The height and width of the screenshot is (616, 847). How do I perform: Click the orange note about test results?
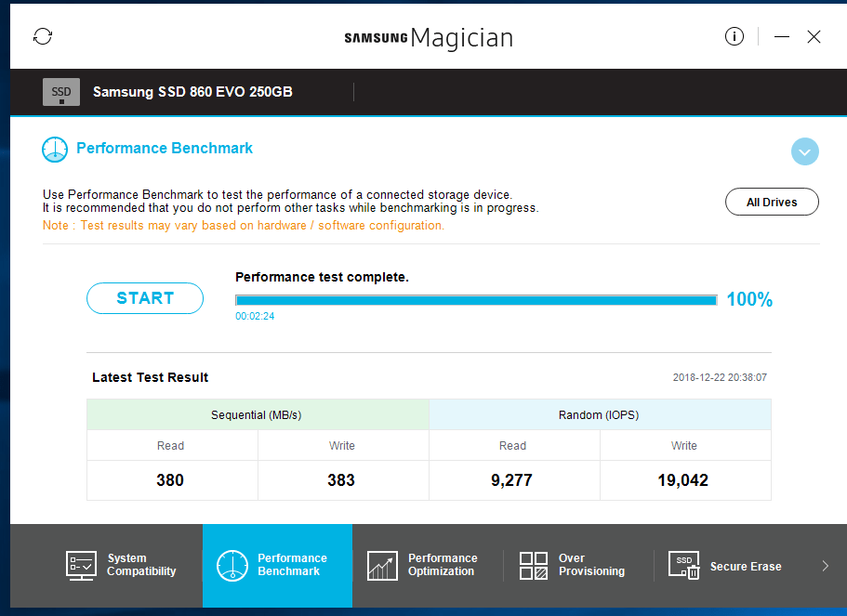(243, 226)
